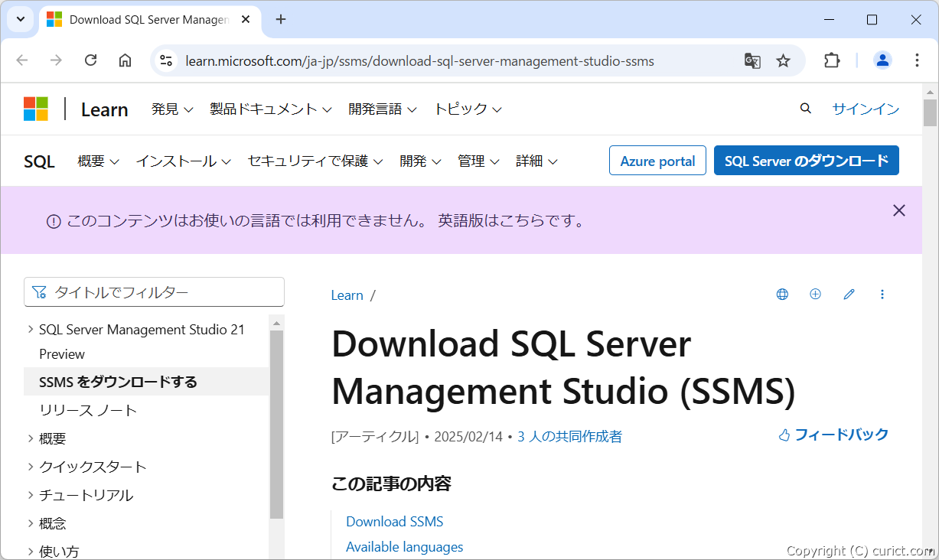Open リリース ノート in the sidebar

tap(88, 410)
